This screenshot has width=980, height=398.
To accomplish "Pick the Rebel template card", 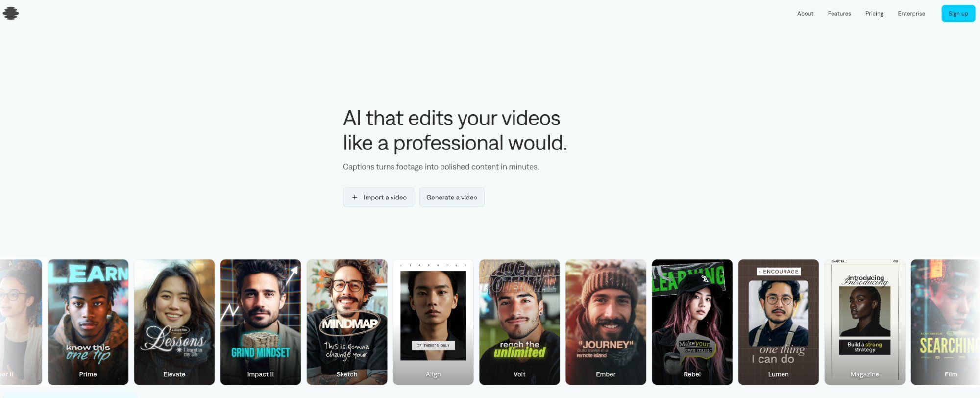I will point(692,322).
